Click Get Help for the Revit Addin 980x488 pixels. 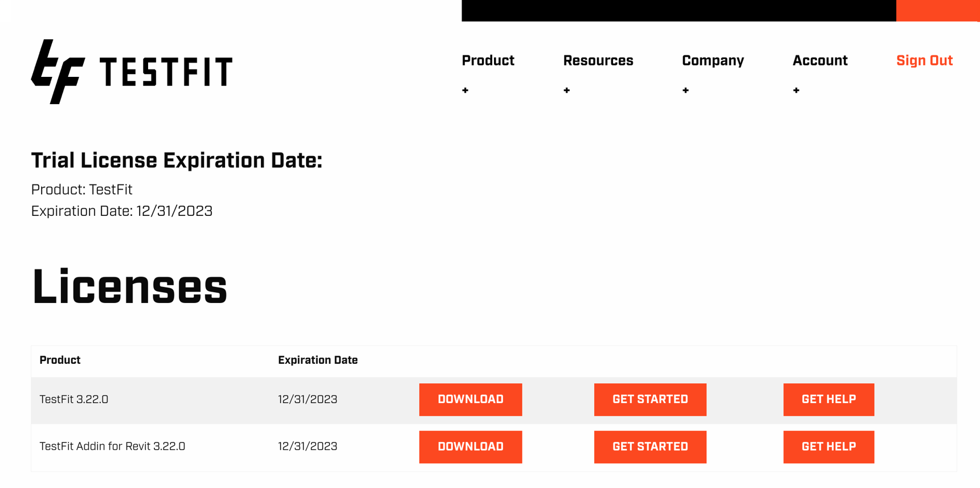[x=828, y=446]
